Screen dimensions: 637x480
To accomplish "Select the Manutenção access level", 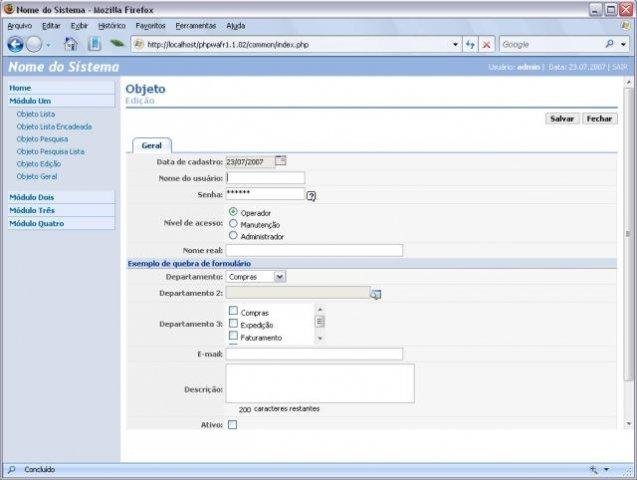I will 233,223.
